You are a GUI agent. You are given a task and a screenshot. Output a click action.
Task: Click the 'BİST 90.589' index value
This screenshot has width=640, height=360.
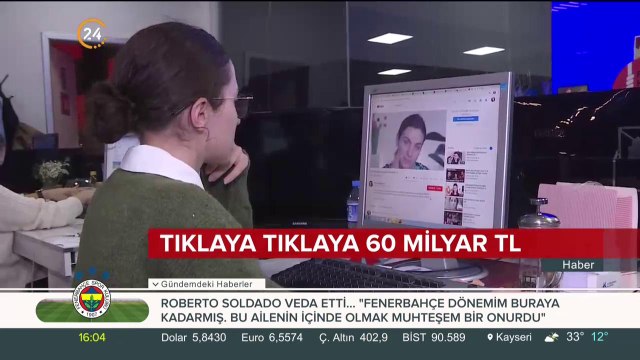pyautogui.click(x=433, y=338)
